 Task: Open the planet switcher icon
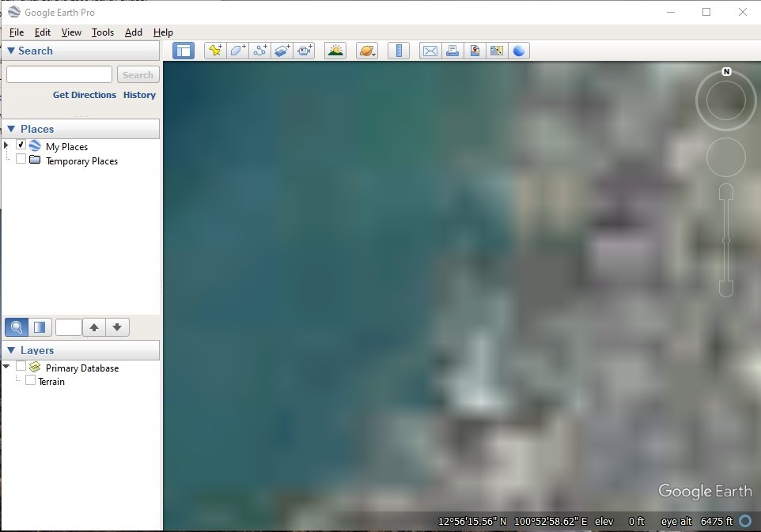367,51
